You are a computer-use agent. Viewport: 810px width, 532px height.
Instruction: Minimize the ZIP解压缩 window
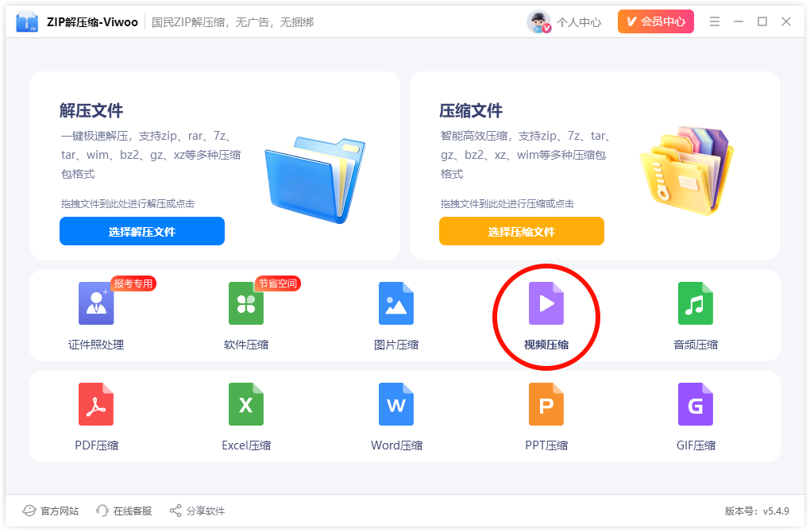click(739, 21)
